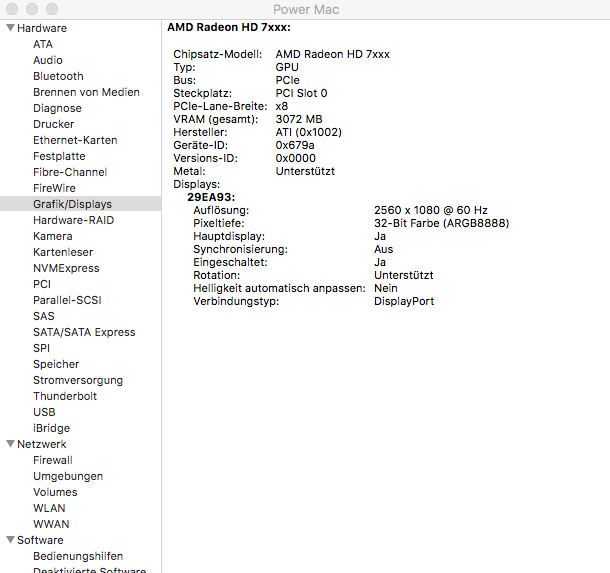Click the resolution 2560 x 1080 @ 60 Hz

(431, 210)
